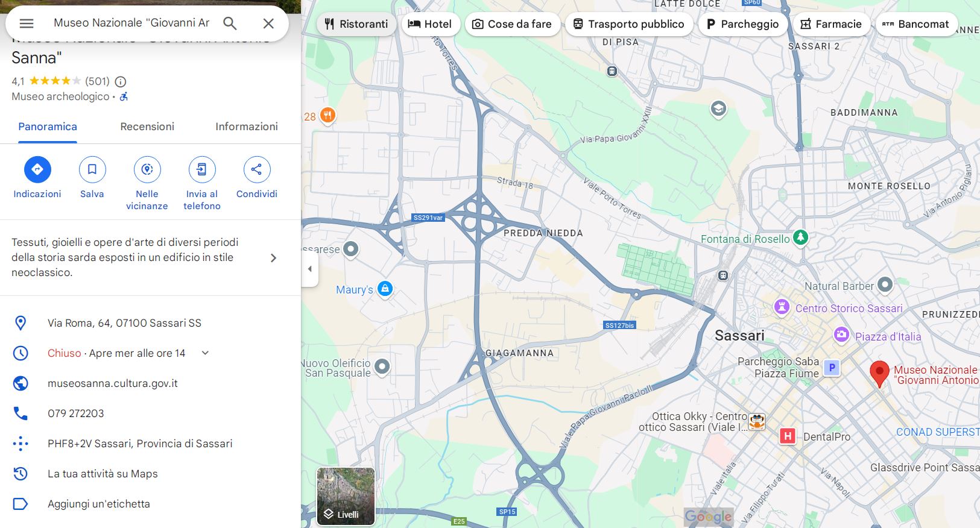Open the hamburger main menu
Image resolution: width=980 pixels, height=528 pixels.
click(x=27, y=24)
